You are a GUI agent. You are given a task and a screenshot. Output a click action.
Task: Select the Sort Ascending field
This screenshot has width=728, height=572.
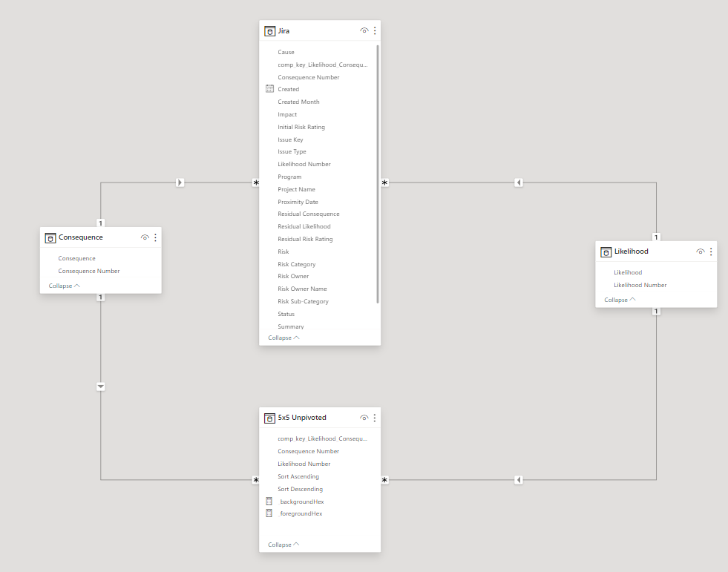coord(298,476)
